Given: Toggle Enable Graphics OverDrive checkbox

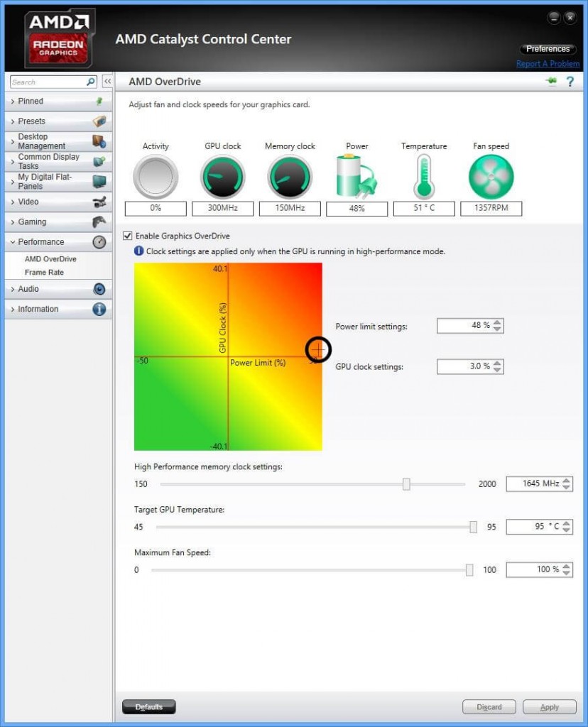Looking at the screenshot, I should pos(128,236).
